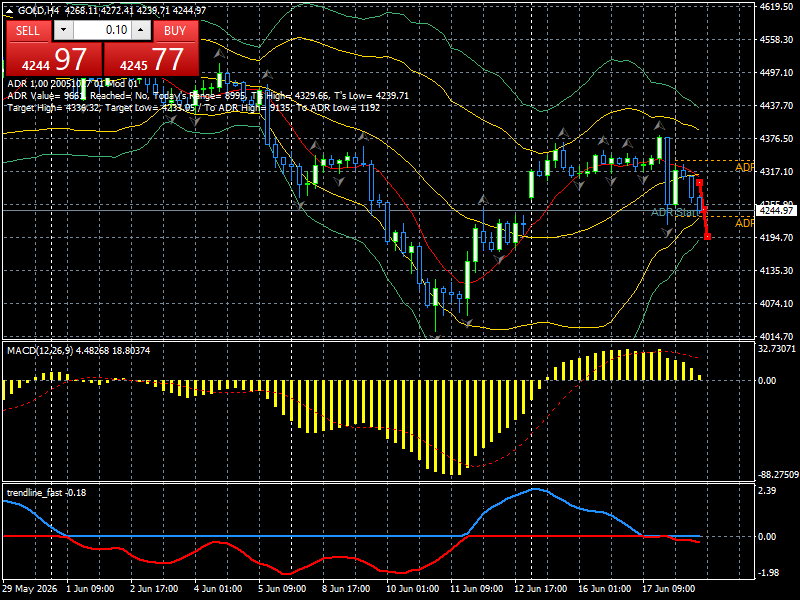The width and height of the screenshot is (800, 600).
Task: Click the 32.73071 MACD scale value
Action: click(777, 348)
